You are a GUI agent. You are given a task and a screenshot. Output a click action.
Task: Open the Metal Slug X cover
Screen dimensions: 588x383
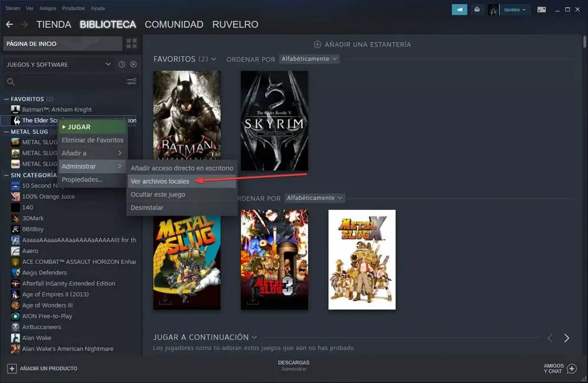pyautogui.click(x=362, y=260)
